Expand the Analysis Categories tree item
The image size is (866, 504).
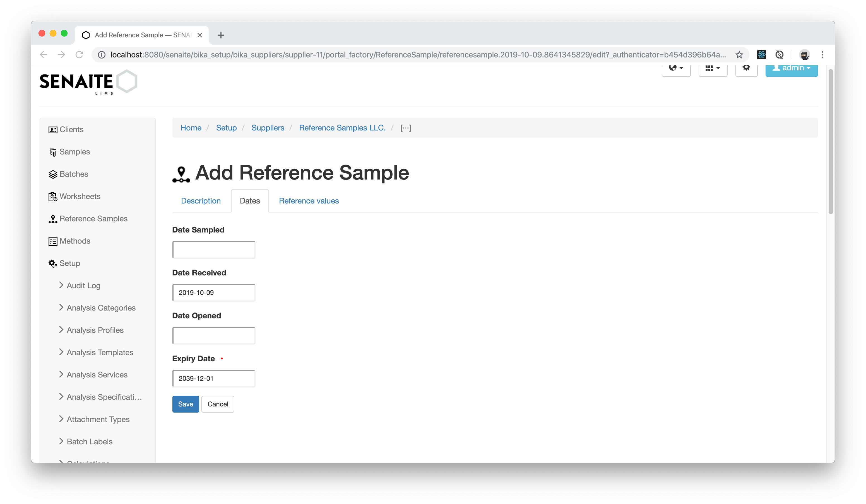61,307
